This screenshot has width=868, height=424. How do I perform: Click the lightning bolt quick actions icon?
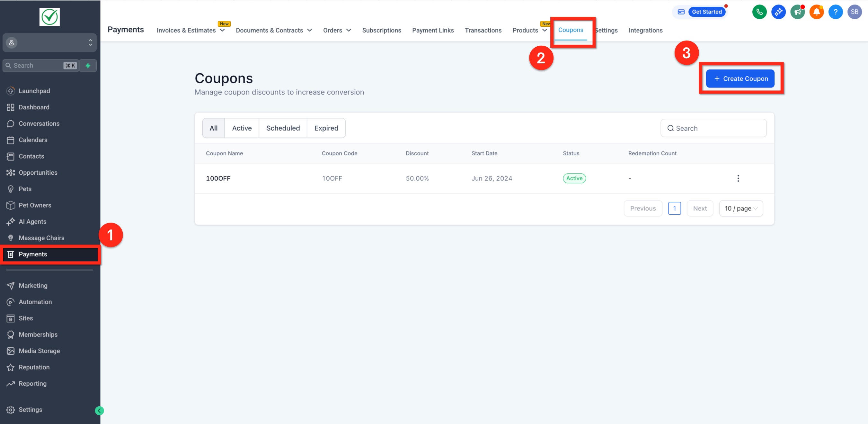click(x=88, y=65)
